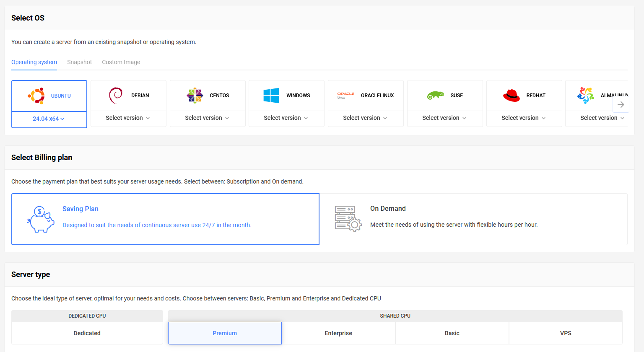Click the ORACLELINUX label text

[x=377, y=96]
